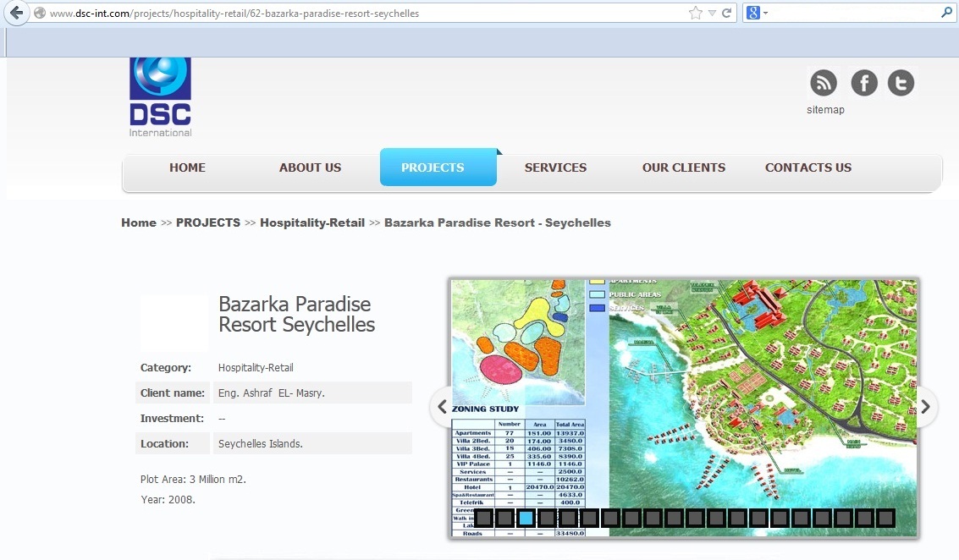Switch to the ABOUT US tab
This screenshot has height=560, width=959.
310,167
